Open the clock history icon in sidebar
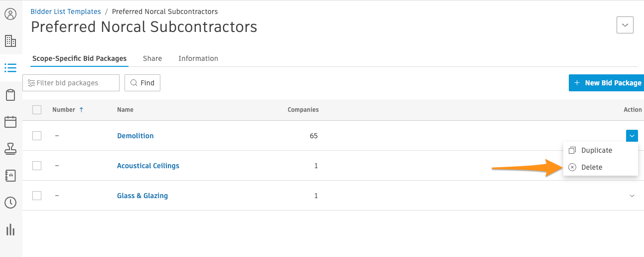644x257 pixels. (10, 203)
